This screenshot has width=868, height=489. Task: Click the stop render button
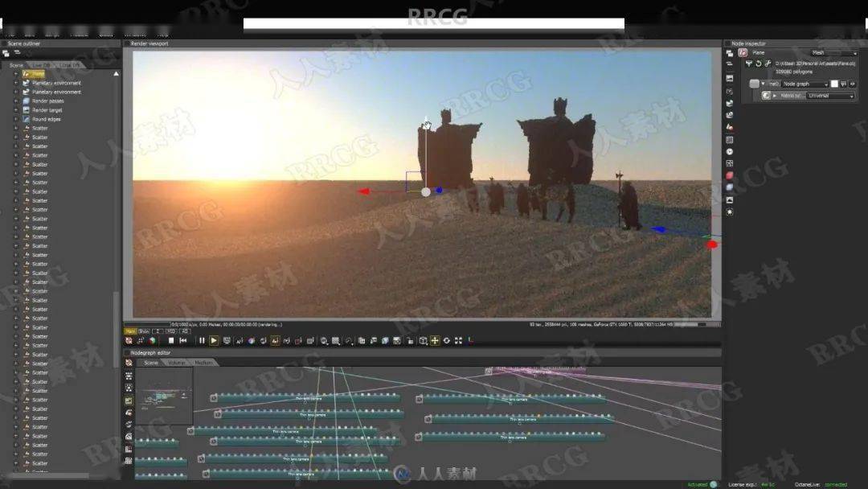171,340
